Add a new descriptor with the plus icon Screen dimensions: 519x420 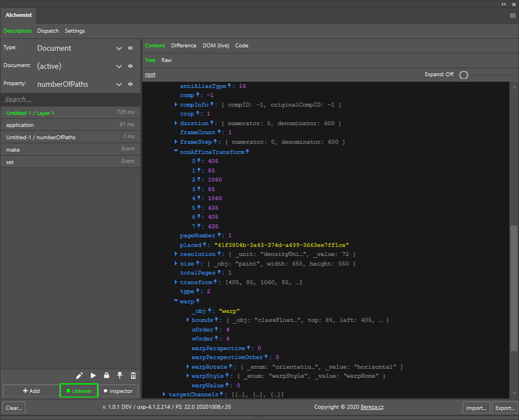pyautogui.click(x=32, y=391)
